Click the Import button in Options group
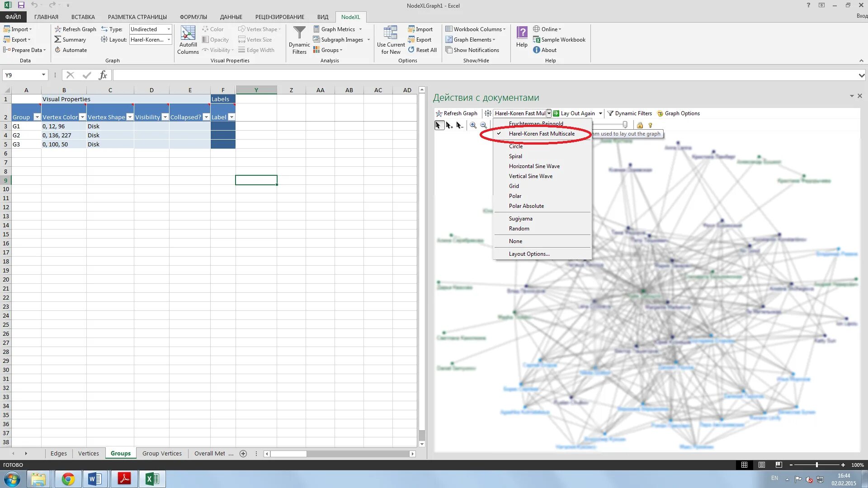 click(420, 29)
